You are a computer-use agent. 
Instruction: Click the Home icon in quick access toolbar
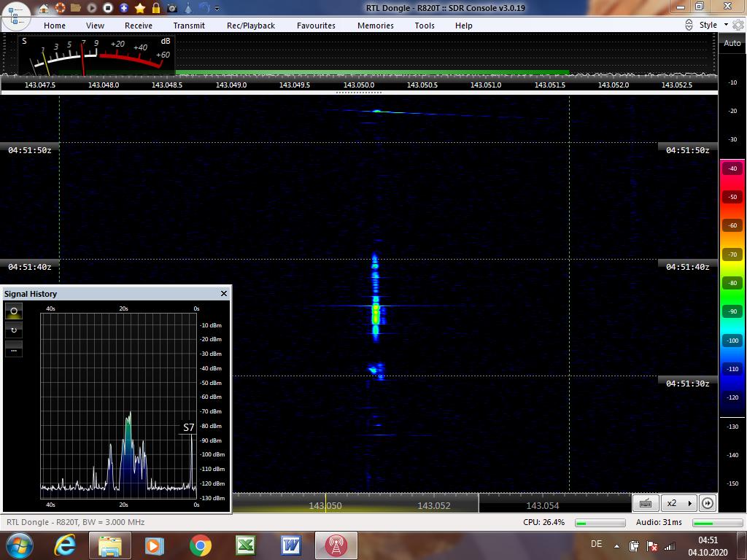coord(44,8)
